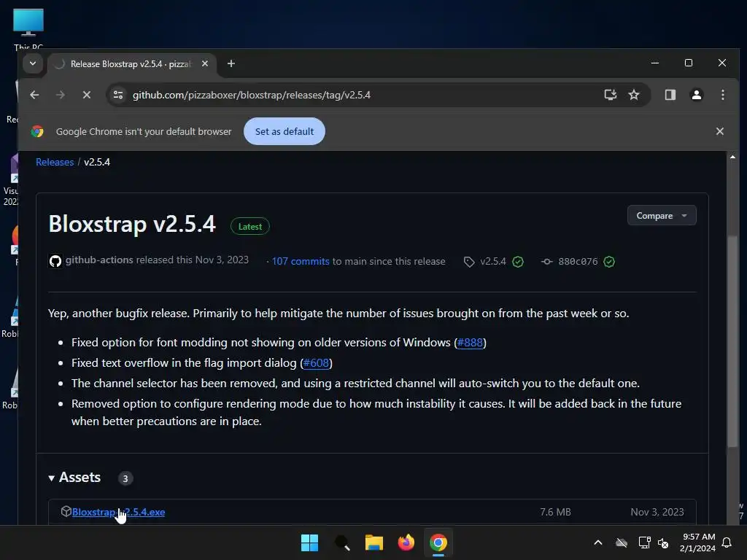Click the page scrollbar thumb
Screen dimensions: 747x560
(x=732, y=341)
